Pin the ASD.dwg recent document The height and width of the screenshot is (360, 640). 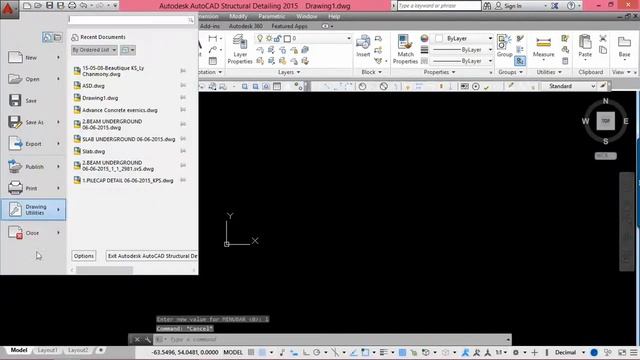(x=183, y=85)
